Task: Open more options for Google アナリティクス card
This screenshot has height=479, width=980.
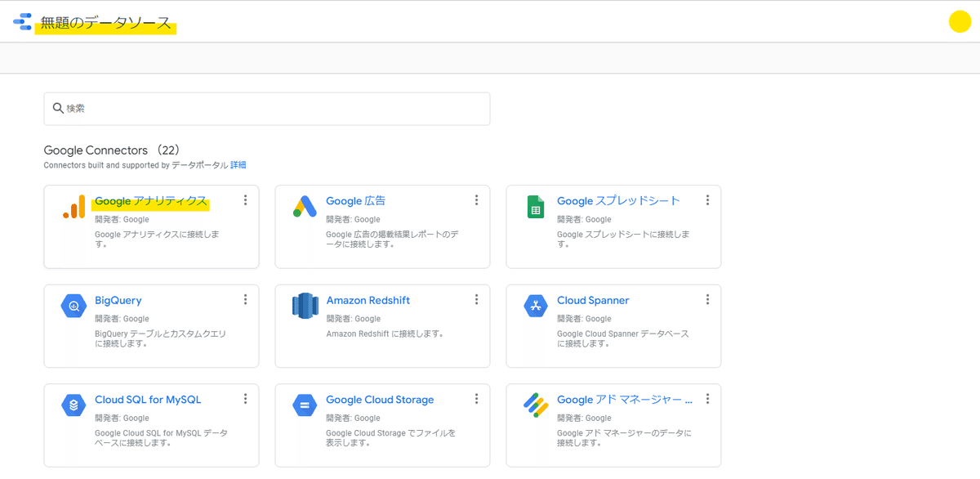Action: point(245,200)
